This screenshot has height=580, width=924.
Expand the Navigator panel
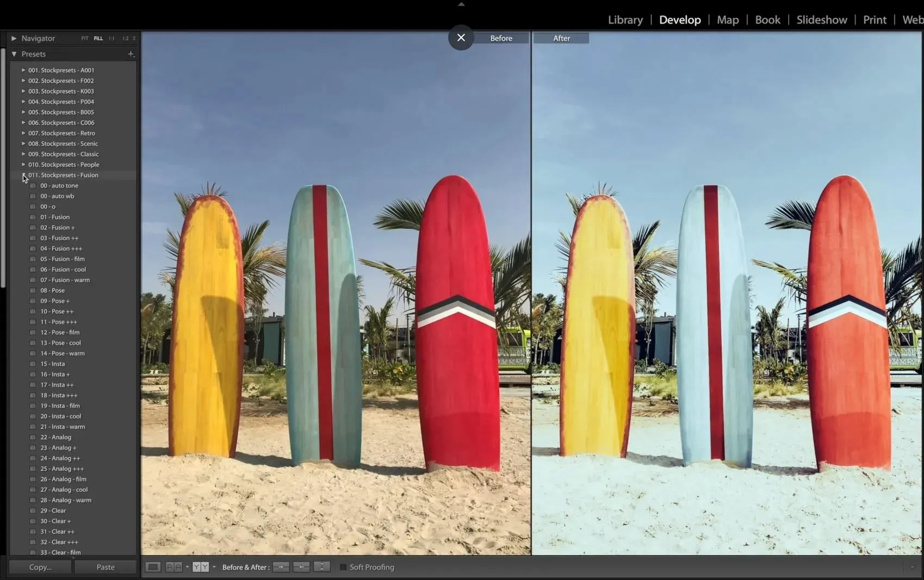[x=14, y=38]
